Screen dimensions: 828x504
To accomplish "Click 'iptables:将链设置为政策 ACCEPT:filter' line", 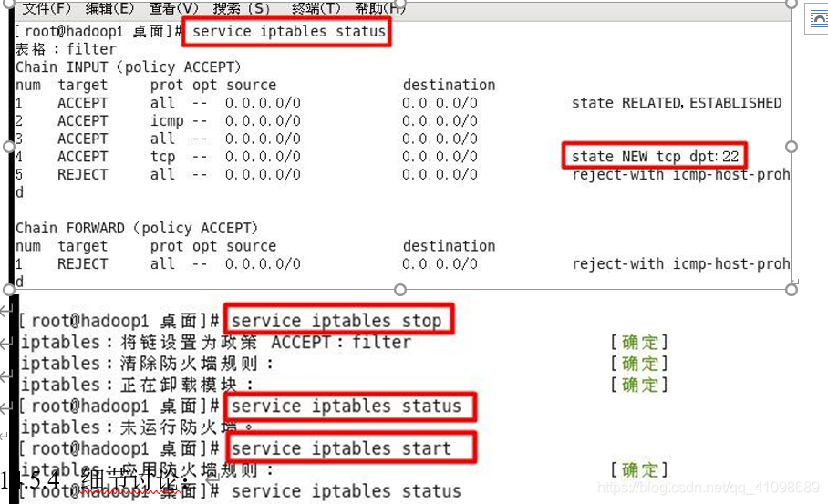I will [x=215, y=343].
